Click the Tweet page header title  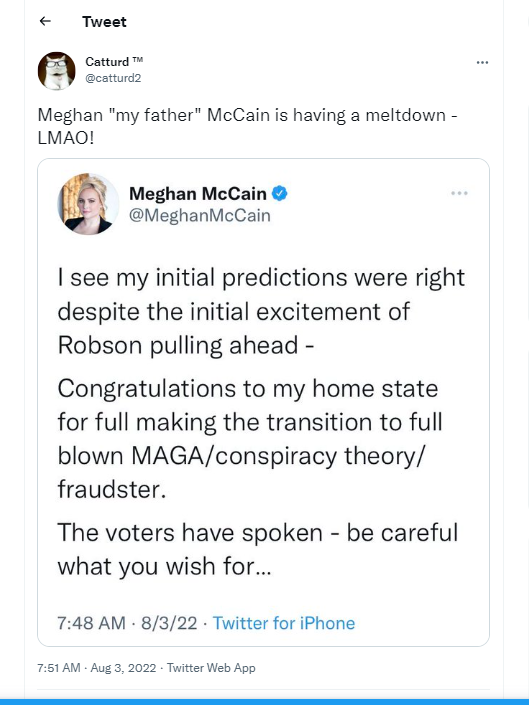(x=104, y=22)
